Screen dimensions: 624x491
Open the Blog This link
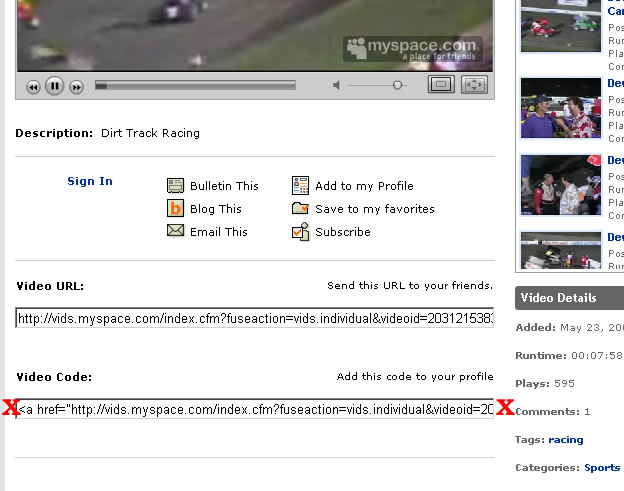(216, 209)
